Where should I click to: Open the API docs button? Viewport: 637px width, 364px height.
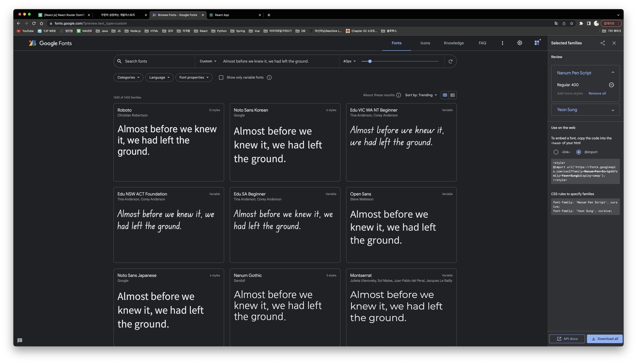pos(567,339)
